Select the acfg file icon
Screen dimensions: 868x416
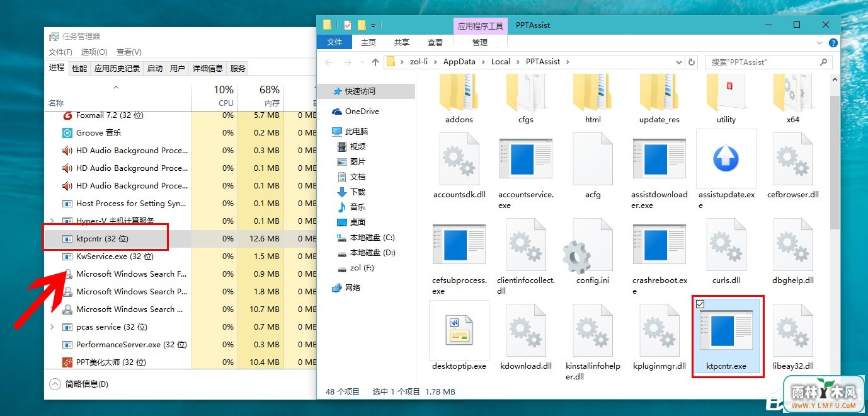[593, 159]
